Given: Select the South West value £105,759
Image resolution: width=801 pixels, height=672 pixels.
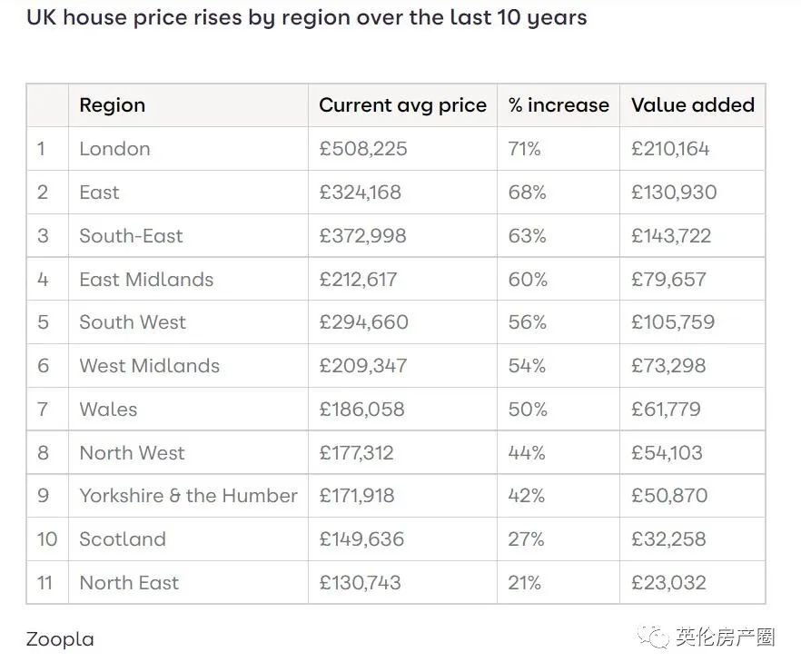Looking at the screenshot, I should pos(673,322).
